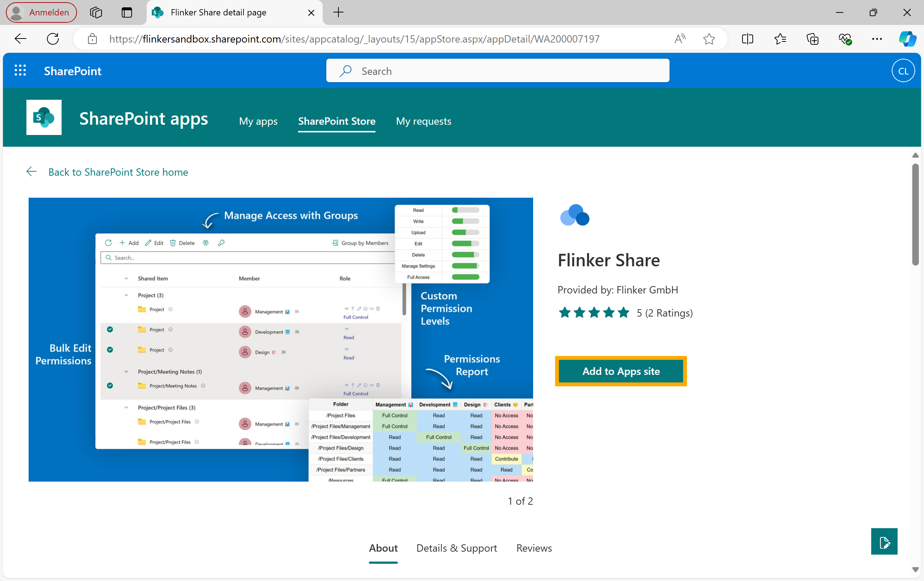
Task: Open a new browser tab
Action: click(338, 12)
